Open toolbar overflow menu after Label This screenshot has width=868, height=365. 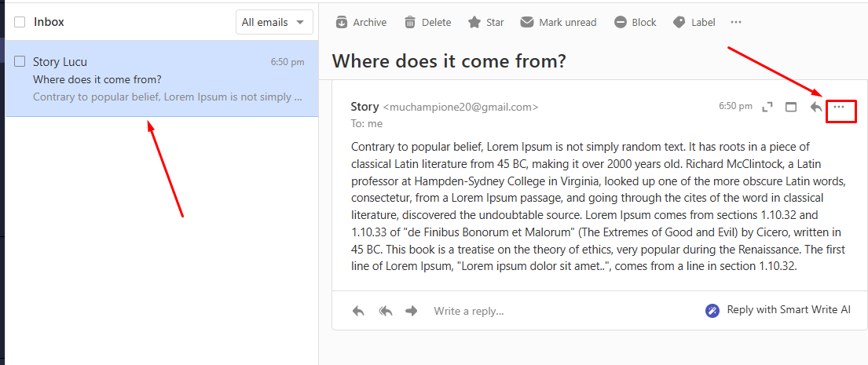(x=736, y=22)
